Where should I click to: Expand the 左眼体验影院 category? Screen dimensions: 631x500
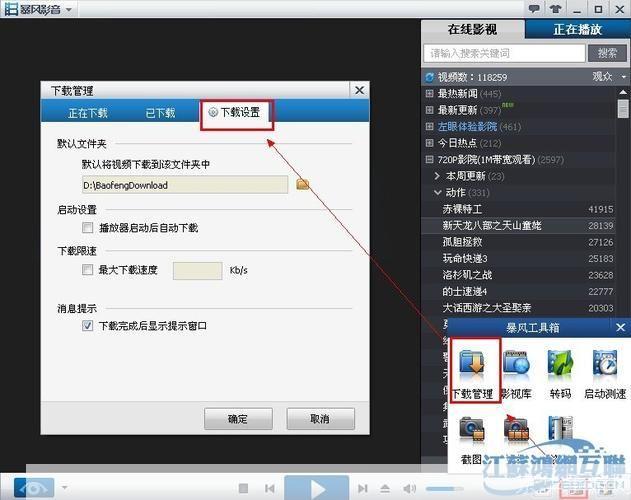(x=429, y=126)
